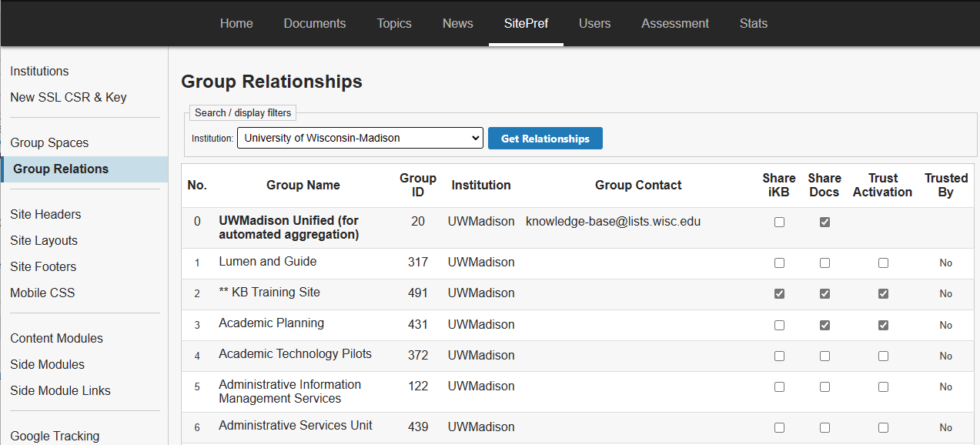This screenshot has width=980, height=445.
Task: Enable Share Docs for Administrative Services Unit
Action: 824,428
